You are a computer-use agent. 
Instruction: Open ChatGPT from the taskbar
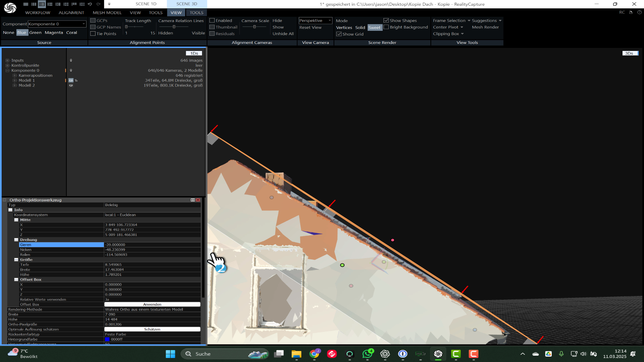[x=385, y=354]
